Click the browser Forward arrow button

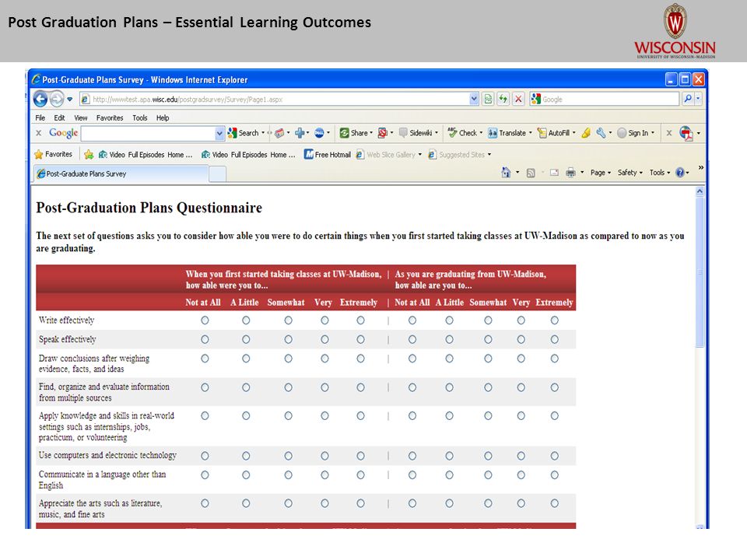(57, 99)
